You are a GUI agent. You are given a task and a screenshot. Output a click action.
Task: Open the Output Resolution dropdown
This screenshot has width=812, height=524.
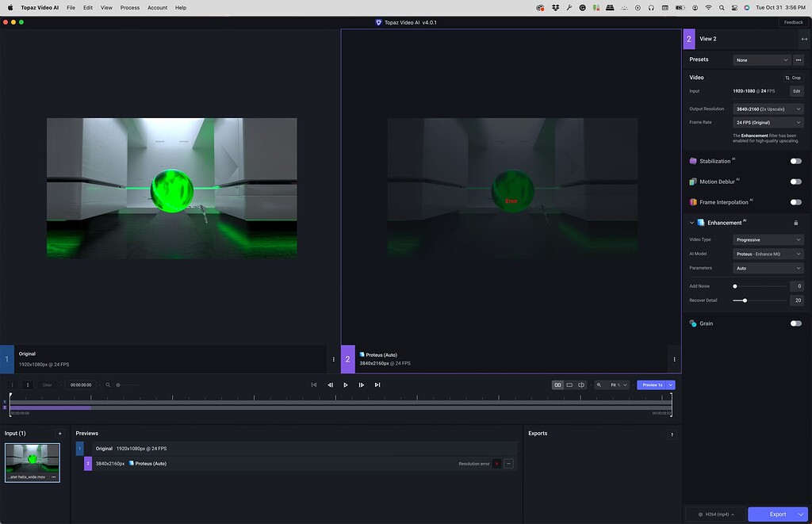coord(768,109)
